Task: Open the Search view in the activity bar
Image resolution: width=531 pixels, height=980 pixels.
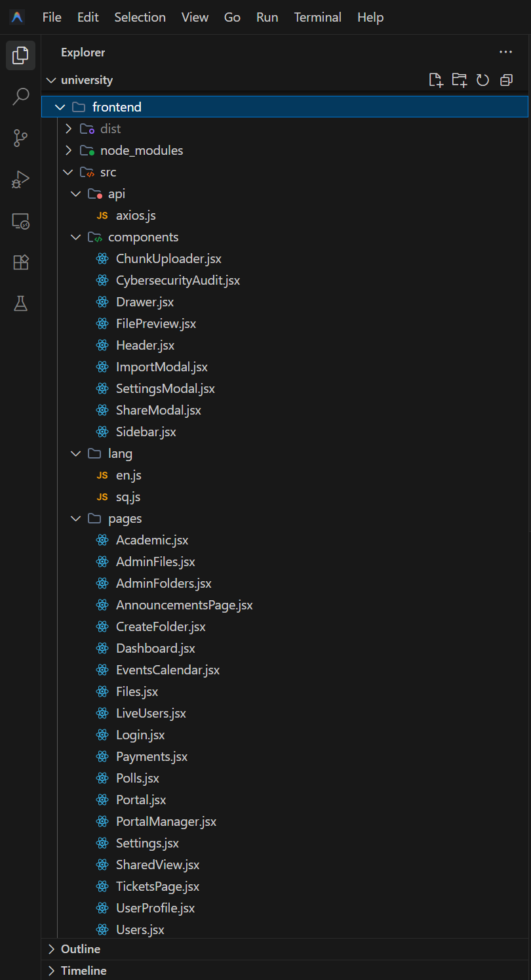Action: (x=20, y=96)
